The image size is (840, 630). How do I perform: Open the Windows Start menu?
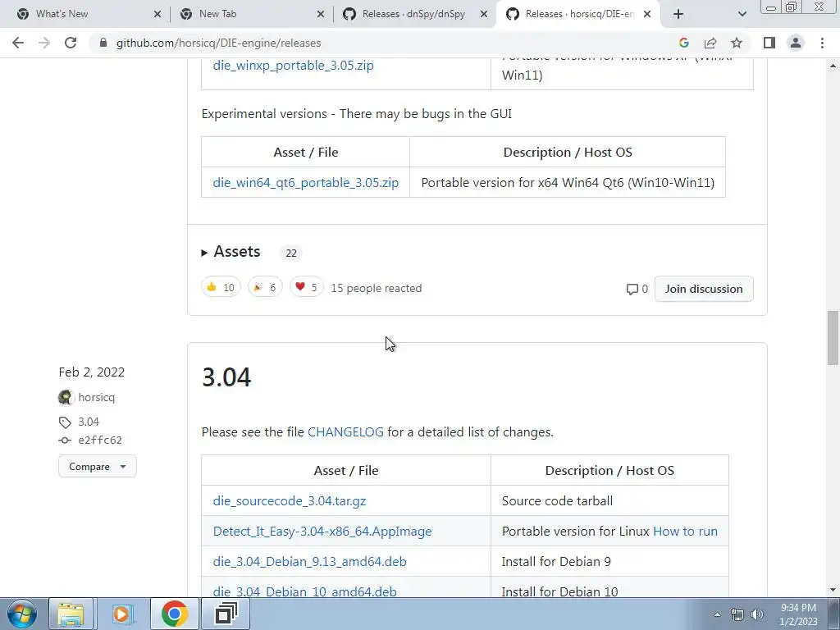click(x=21, y=614)
